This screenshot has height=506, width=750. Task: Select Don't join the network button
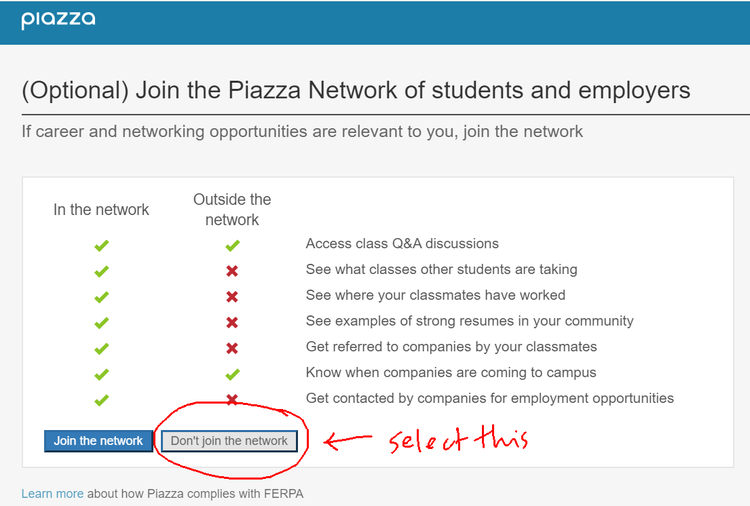(229, 441)
